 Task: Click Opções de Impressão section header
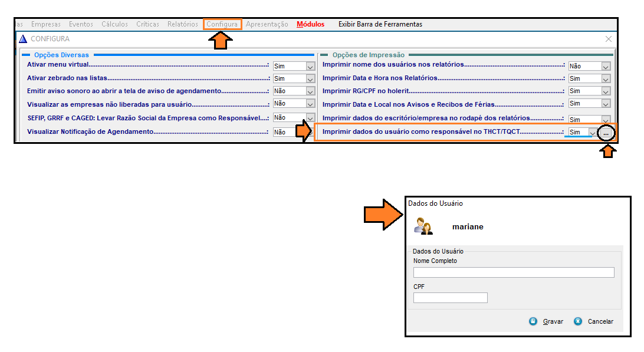(369, 55)
